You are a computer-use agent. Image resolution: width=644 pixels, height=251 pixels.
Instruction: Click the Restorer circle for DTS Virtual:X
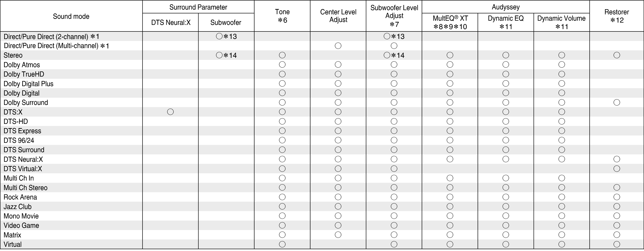616,169
